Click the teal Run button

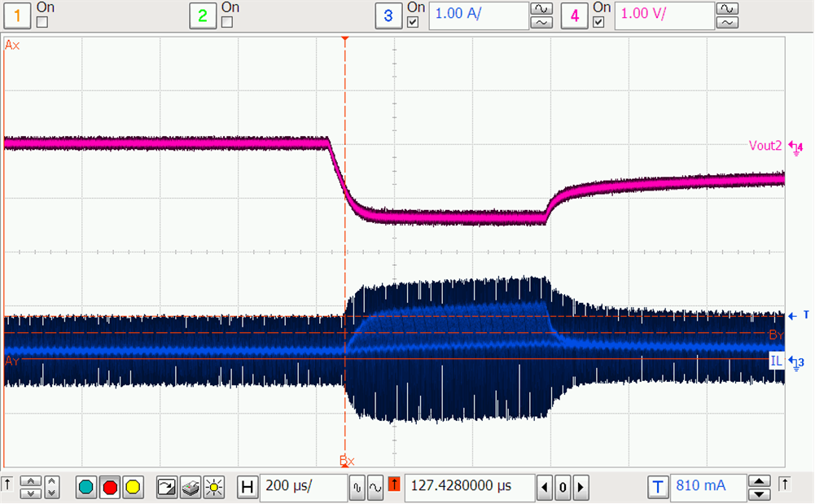coord(85,487)
